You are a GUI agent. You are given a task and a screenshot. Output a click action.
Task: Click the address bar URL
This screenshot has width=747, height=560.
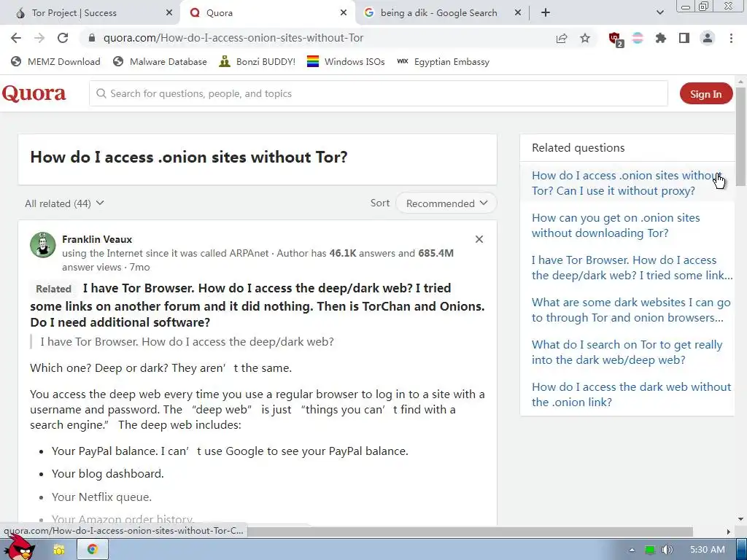(233, 38)
